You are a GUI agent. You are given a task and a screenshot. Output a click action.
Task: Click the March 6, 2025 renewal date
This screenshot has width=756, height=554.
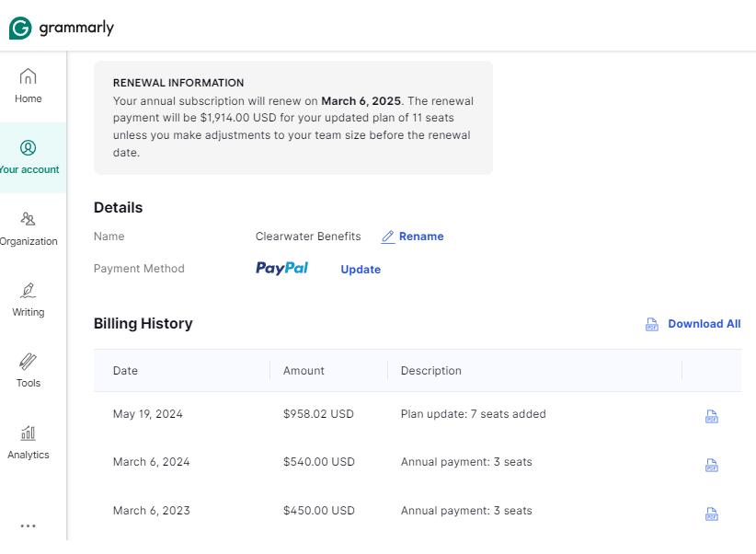[x=361, y=101]
